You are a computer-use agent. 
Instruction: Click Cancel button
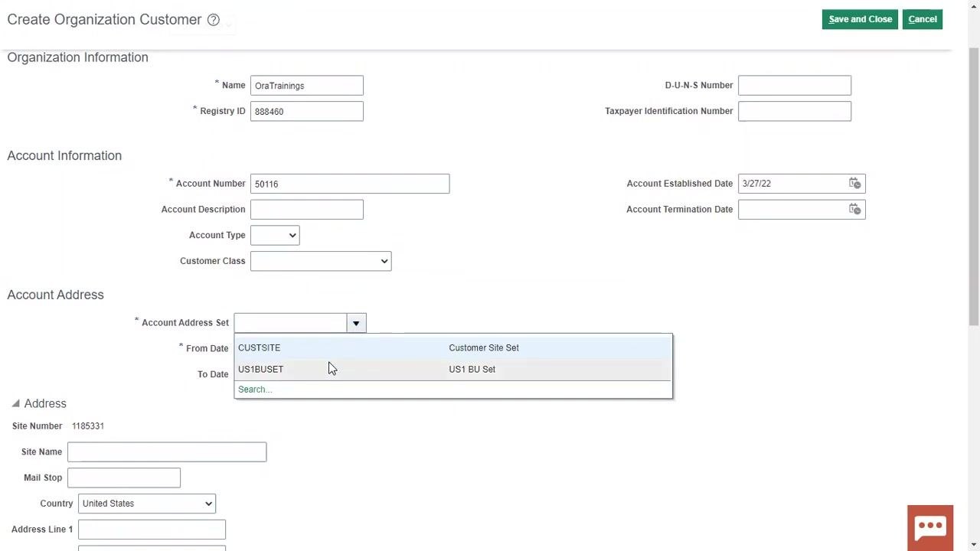tap(923, 19)
